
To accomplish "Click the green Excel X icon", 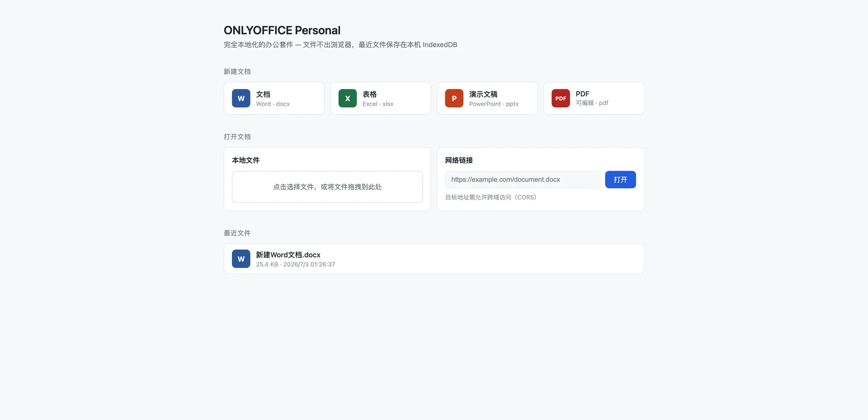I will click(x=348, y=98).
